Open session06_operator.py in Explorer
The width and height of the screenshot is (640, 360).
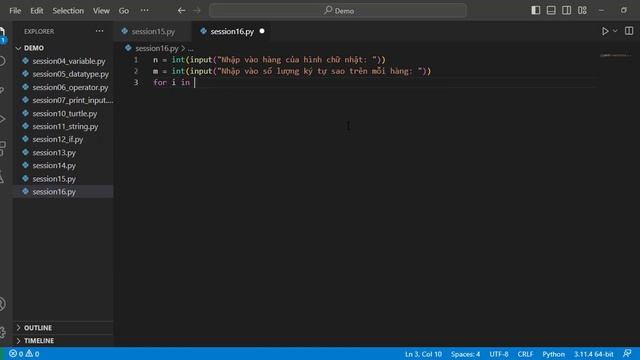coord(64,87)
